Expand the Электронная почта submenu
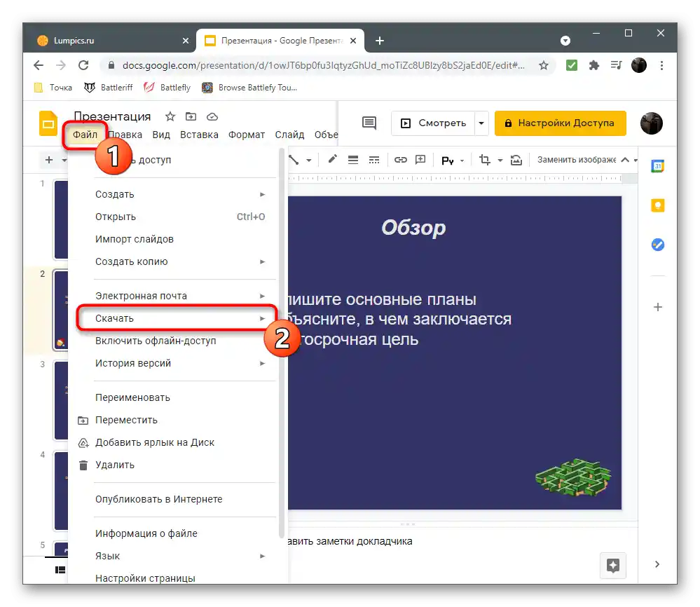The image size is (700, 607). point(263,296)
